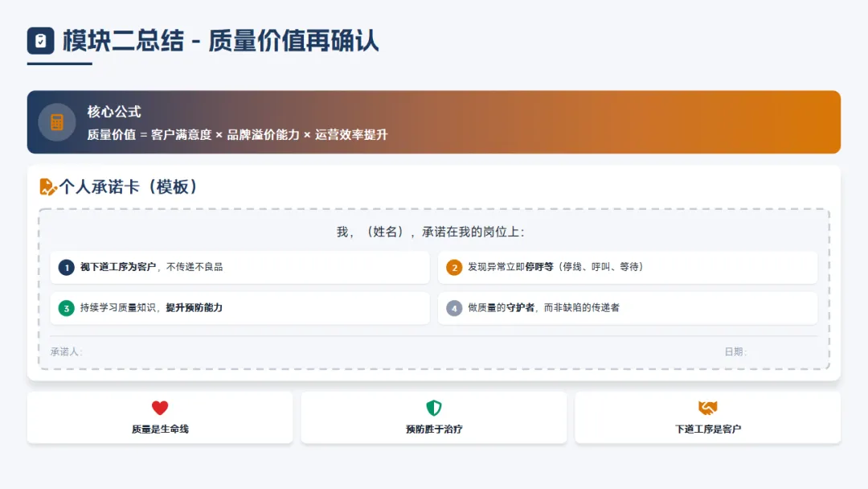The image size is (868, 489).
Task: Click the 视下道工序为客户 commitment item
Action: point(240,267)
